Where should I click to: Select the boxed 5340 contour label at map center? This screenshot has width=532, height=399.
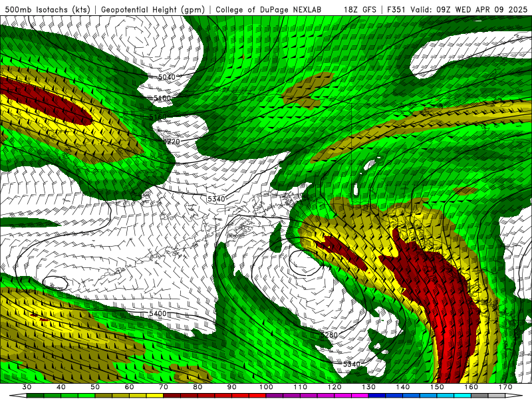216,199
